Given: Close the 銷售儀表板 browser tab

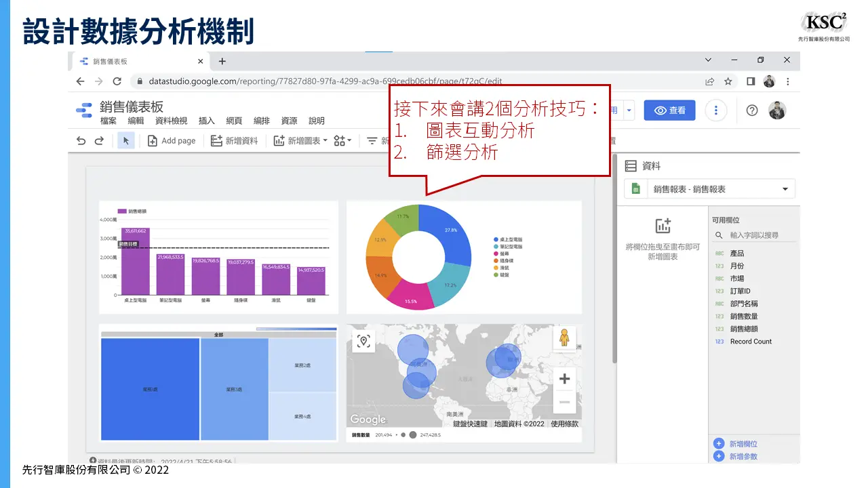Looking at the screenshot, I should pyautogui.click(x=200, y=61).
